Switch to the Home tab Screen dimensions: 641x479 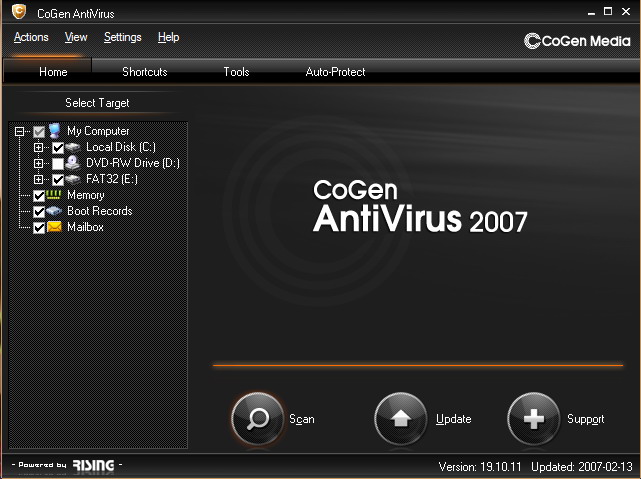[x=47, y=72]
